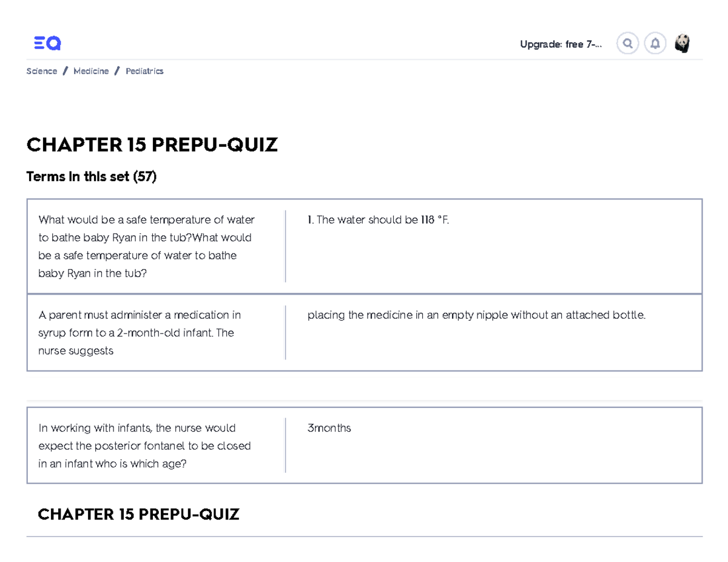Click the answer about the empty nipple method
This screenshot has height=562, width=728.
click(x=477, y=315)
